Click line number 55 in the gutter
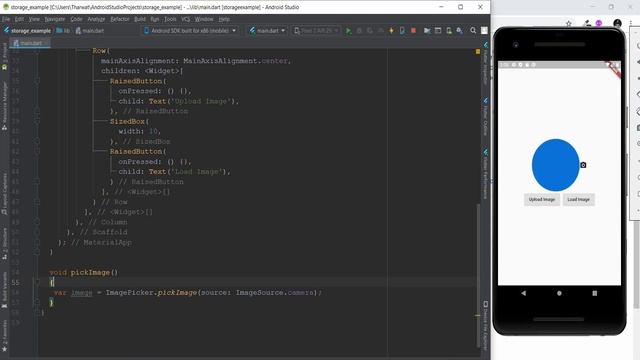640x360 pixels. tap(16, 282)
